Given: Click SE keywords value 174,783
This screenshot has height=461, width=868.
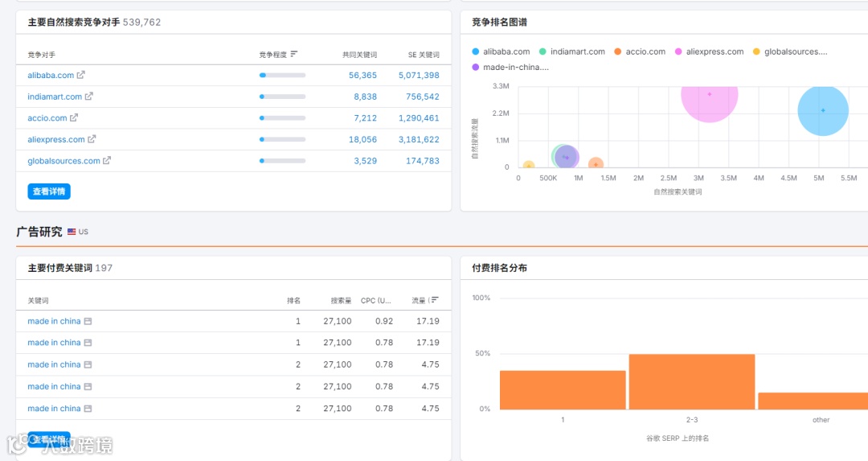Looking at the screenshot, I should [423, 161].
